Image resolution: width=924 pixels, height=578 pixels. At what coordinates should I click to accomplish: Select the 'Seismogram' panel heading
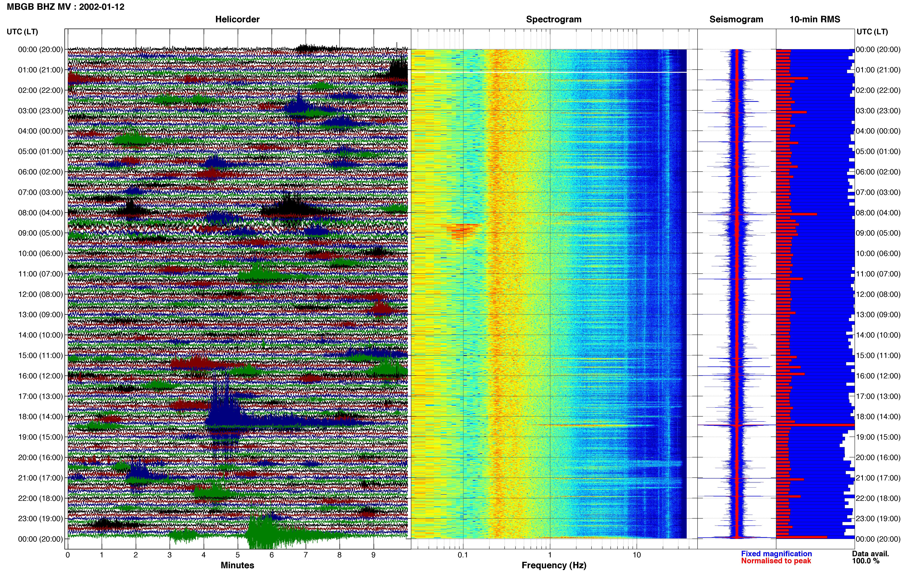[x=736, y=19]
